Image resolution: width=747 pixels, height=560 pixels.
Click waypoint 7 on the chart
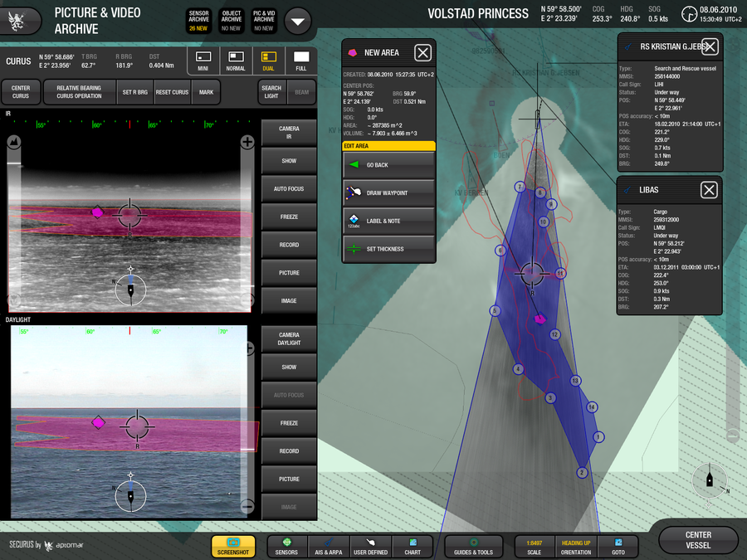pyautogui.click(x=520, y=187)
